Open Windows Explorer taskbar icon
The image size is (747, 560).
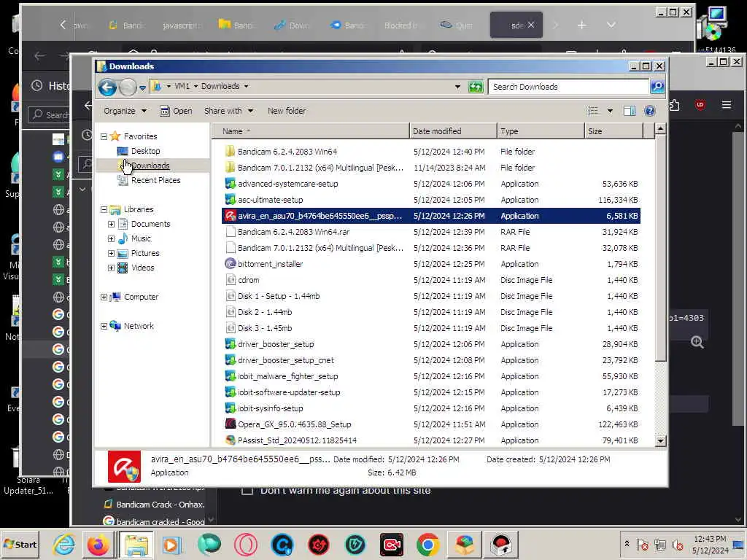click(x=136, y=545)
